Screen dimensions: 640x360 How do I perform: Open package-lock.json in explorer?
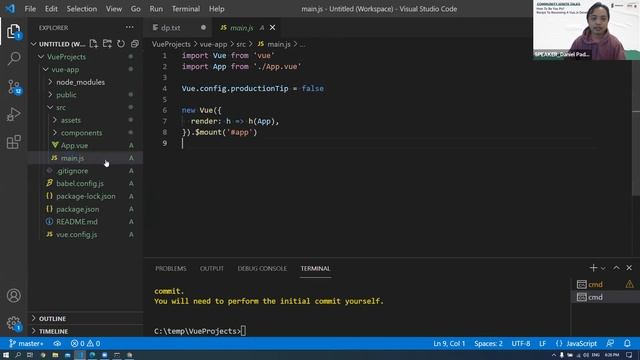tap(86, 196)
